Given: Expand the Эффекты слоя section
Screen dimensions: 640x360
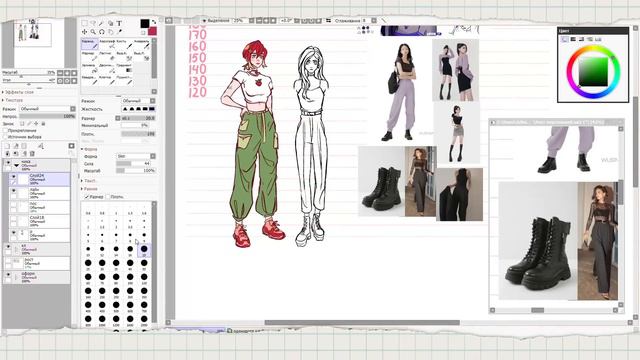Looking at the screenshot, I should (18, 92).
